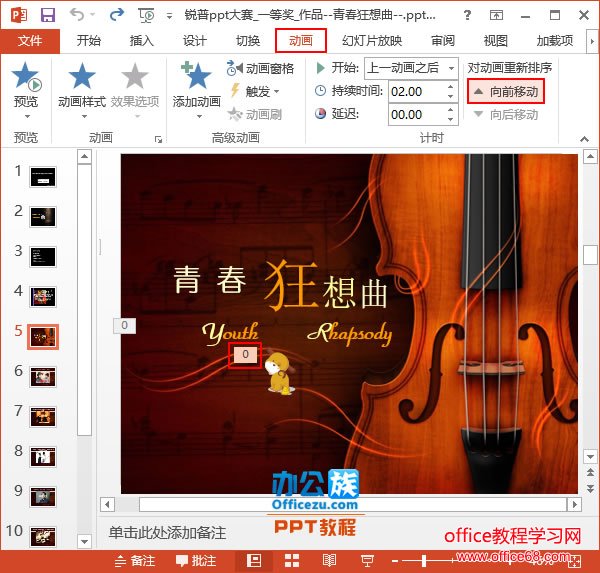Decrease the 延迟 delay value
Image resolution: width=600 pixels, height=573 pixels.
point(450,119)
